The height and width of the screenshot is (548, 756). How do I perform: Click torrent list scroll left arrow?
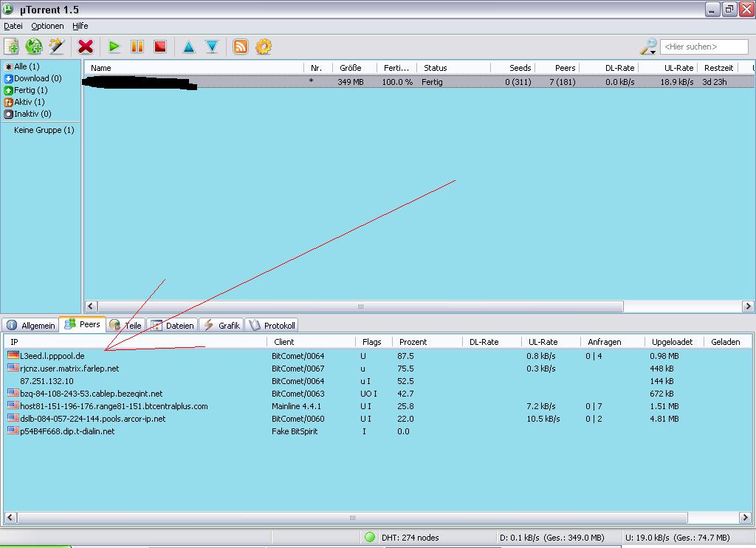[91, 306]
